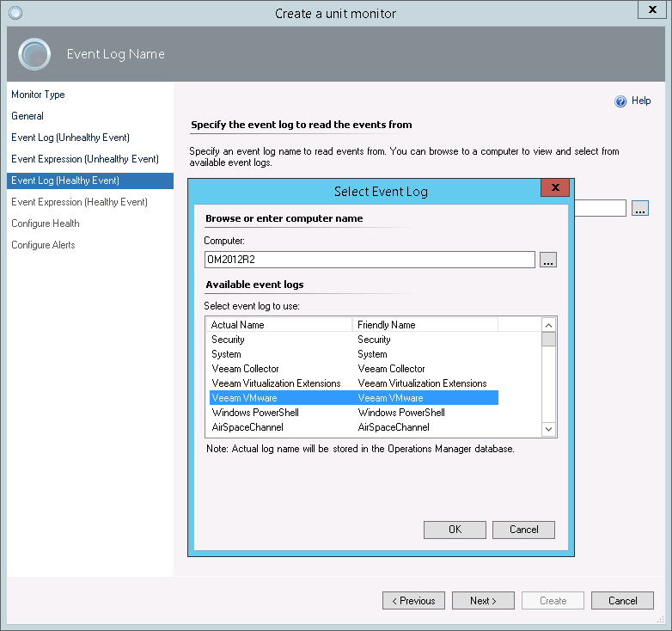Sort by the Friendly Name column header
The image size is (672, 631).
click(x=425, y=325)
